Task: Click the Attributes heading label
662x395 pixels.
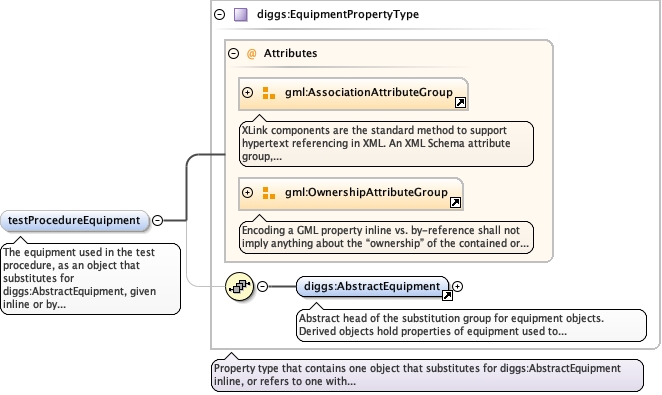Action: (290, 54)
